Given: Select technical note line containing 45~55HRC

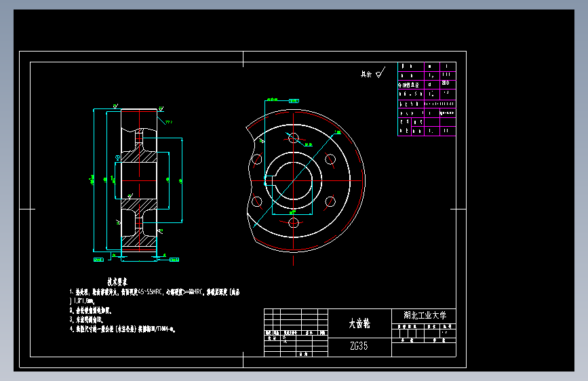Looking at the screenshot, I should pos(155,292).
